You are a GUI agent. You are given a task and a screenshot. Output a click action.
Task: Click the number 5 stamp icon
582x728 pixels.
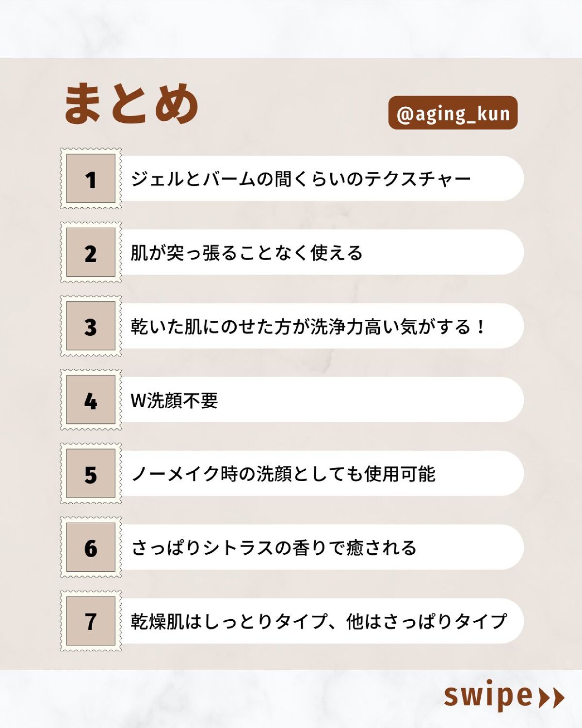[91, 474]
